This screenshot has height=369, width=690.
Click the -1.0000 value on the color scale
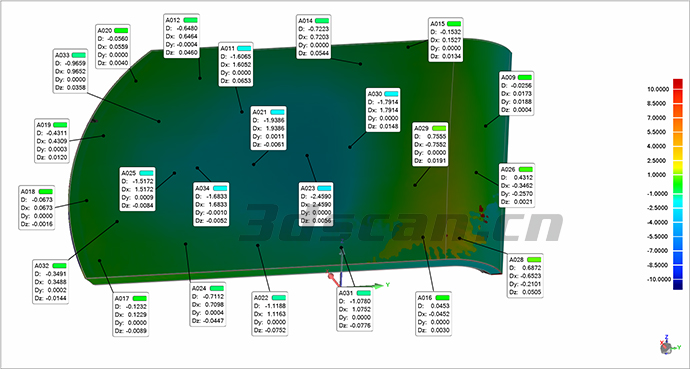coord(657,194)
